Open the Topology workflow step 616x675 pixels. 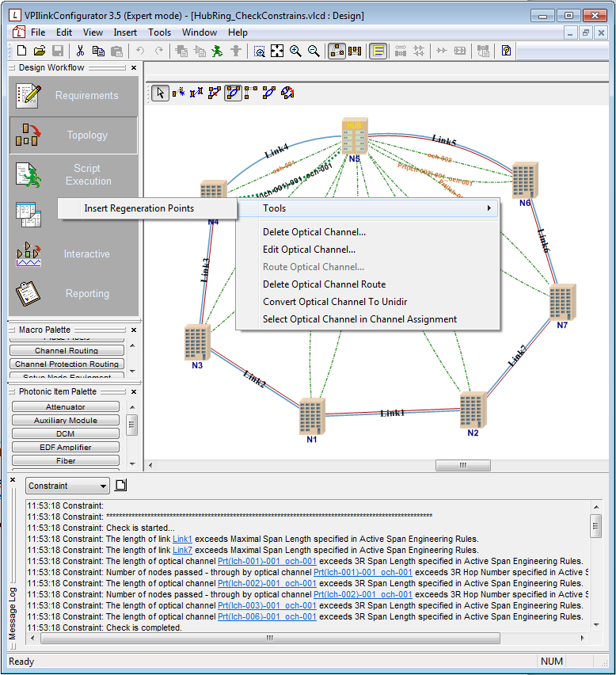tap(74, 135)
